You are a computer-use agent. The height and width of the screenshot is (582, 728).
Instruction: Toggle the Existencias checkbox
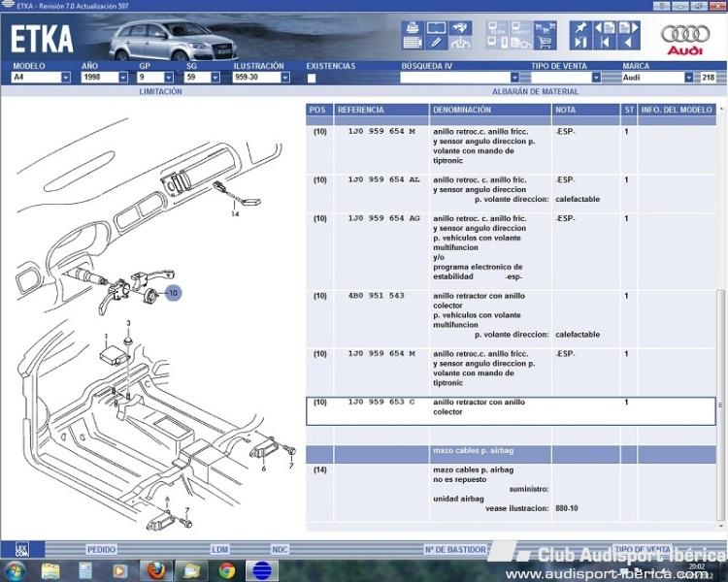click(312, 78)
